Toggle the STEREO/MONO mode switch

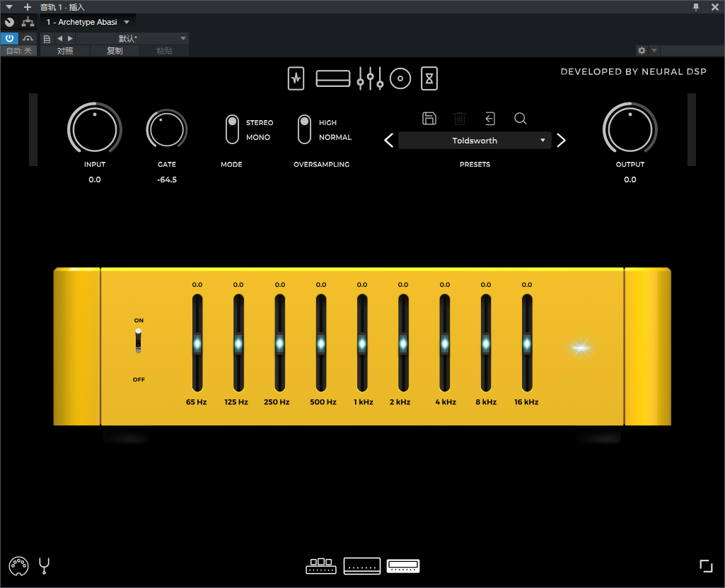(232, 129)
